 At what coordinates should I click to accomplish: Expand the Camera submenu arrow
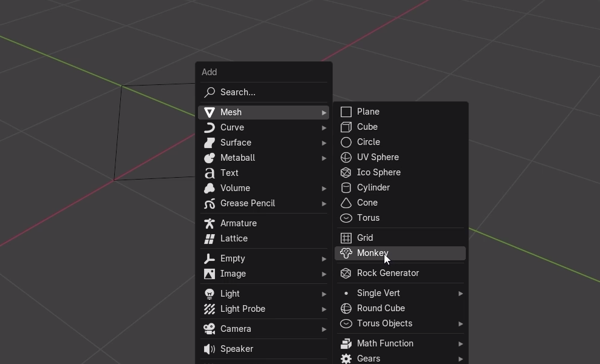pyautogui.click(x=324, y=329)
